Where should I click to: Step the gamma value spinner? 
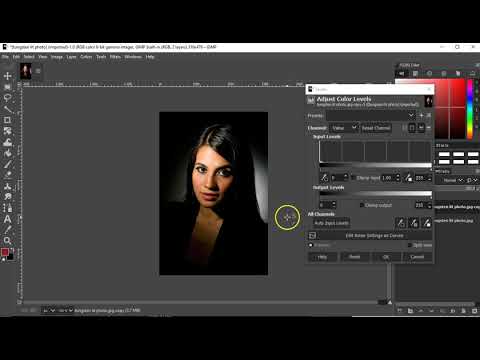[398, 178]
